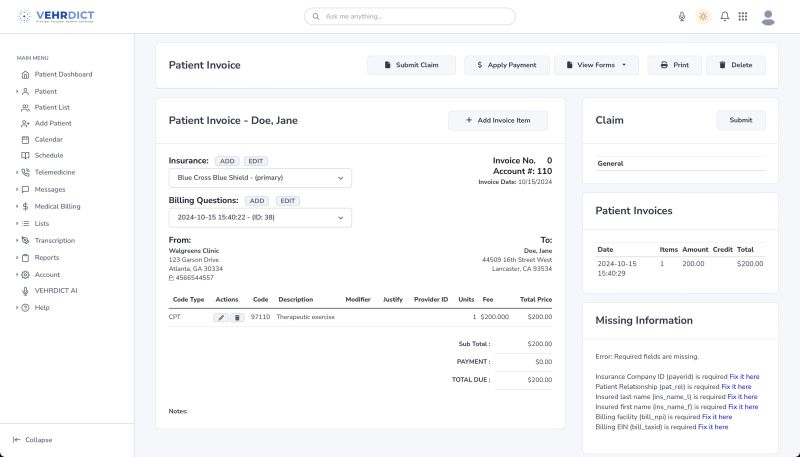Click the microphone icon in top bar
Screen dimensions: 800x457
[682, 17]
